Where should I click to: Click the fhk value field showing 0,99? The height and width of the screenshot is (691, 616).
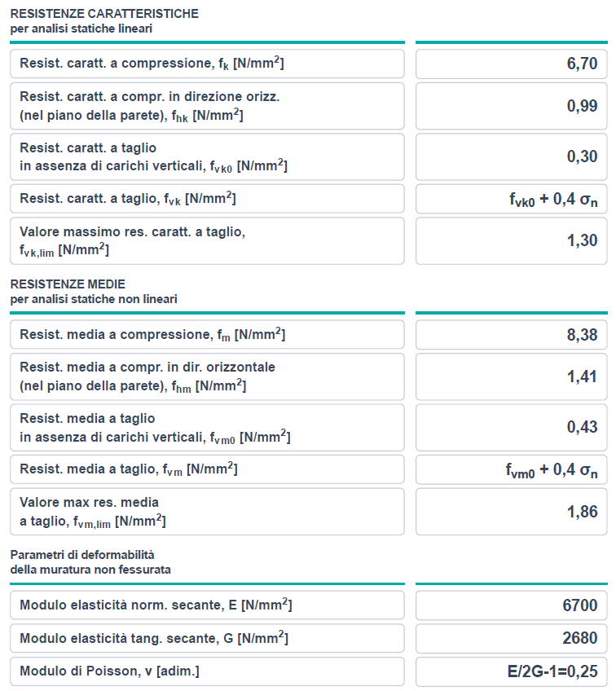tap(511, 106)
